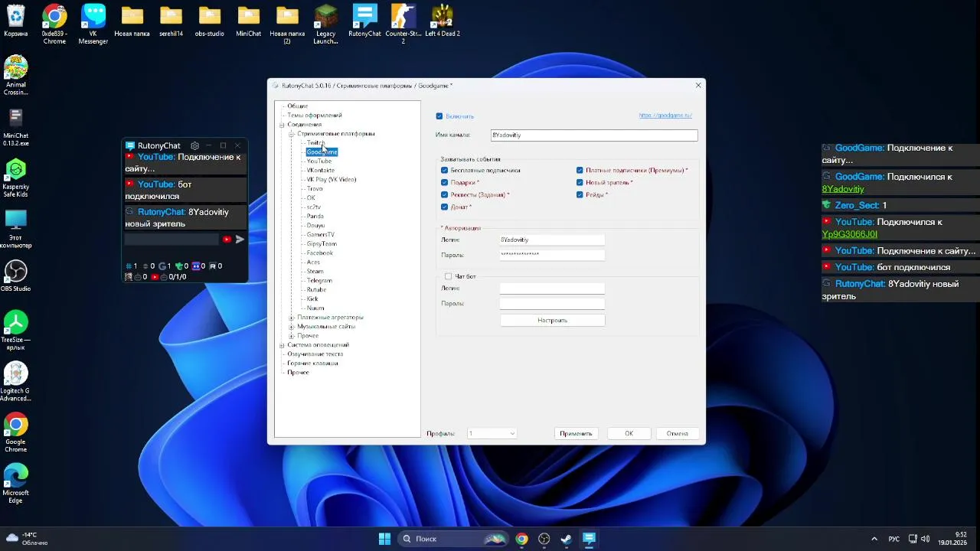
Task: Launch the 0xde839 - Chrome desktop shortcut
Action: [54, 24]
